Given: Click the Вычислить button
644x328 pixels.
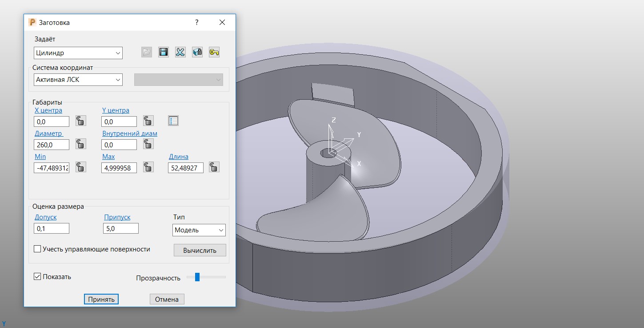Looking at the screenshot, I should click(x=200, y=250).
